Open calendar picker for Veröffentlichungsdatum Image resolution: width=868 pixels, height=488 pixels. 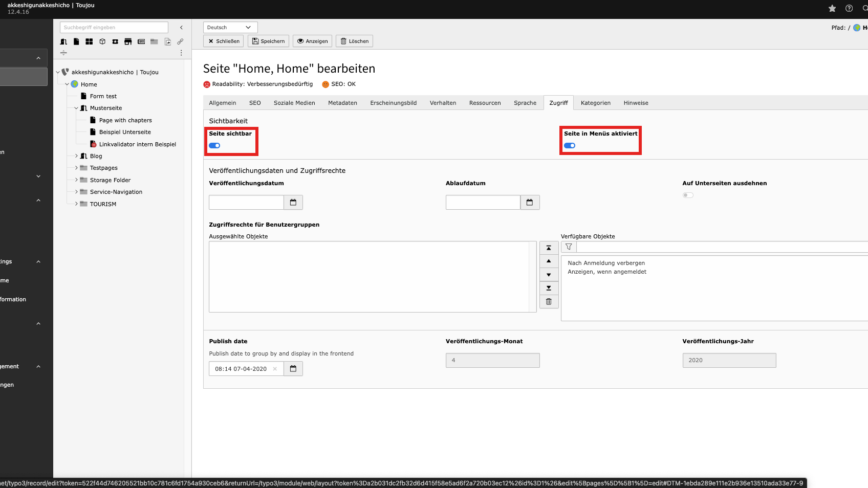[293, 203]
